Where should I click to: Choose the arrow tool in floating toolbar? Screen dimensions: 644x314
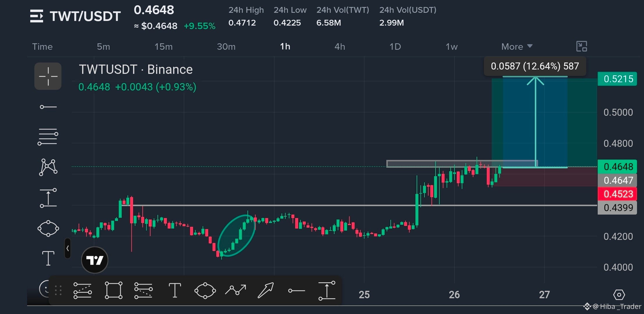point(266,290)
